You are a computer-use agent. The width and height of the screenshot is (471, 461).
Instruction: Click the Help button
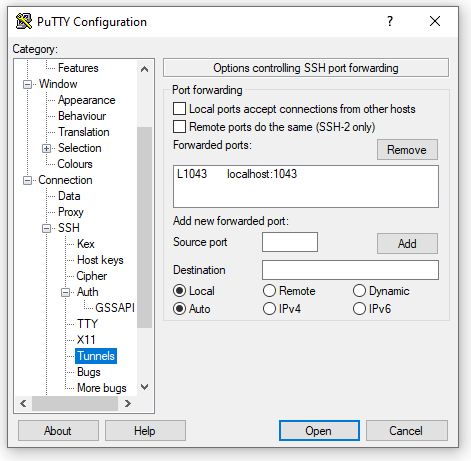point(145,431)
